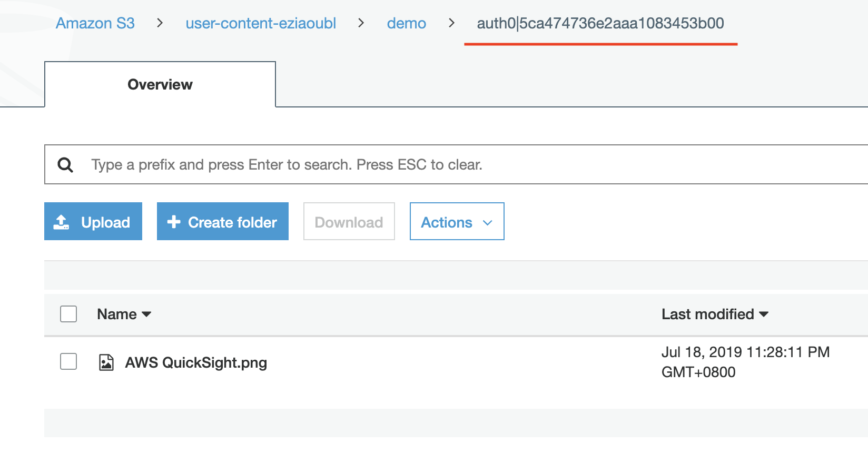This screenshot has height=453, width=868.
Task: Sort by Last modified column arrow
Action: [764, 314]
